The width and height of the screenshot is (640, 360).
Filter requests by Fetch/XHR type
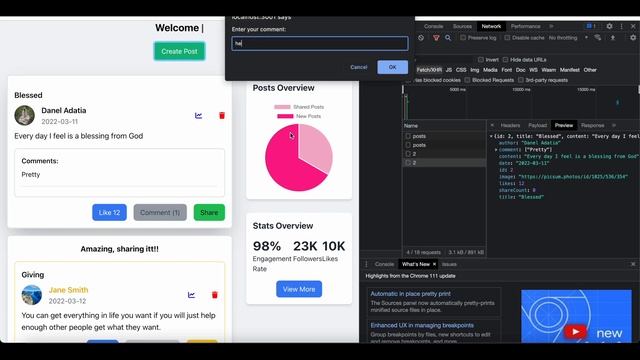point(429,70)
